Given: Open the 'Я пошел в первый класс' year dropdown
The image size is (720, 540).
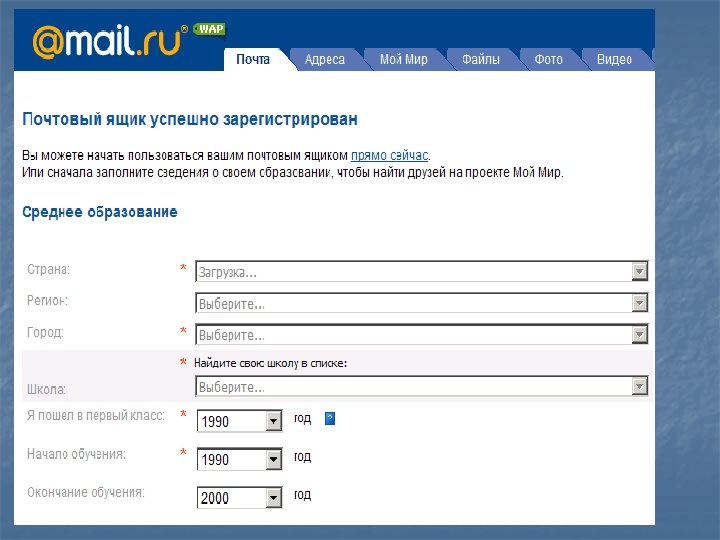Looking at the screenshot, I should (240, 421).
